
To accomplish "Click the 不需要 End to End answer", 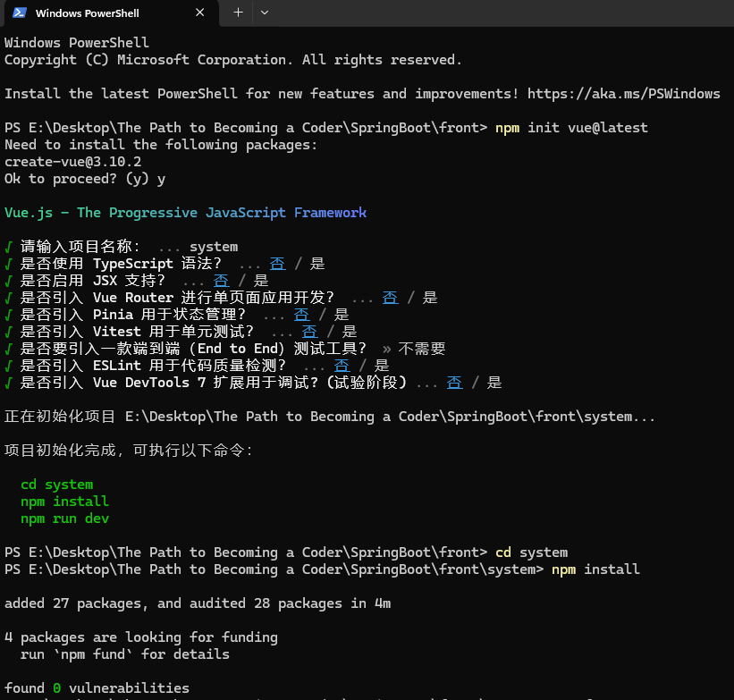I will click(421, 349).
